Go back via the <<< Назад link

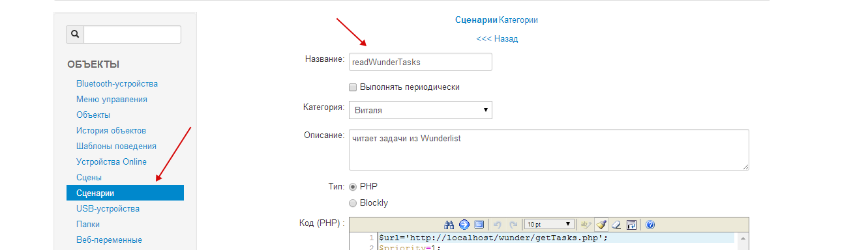point(497,39)
